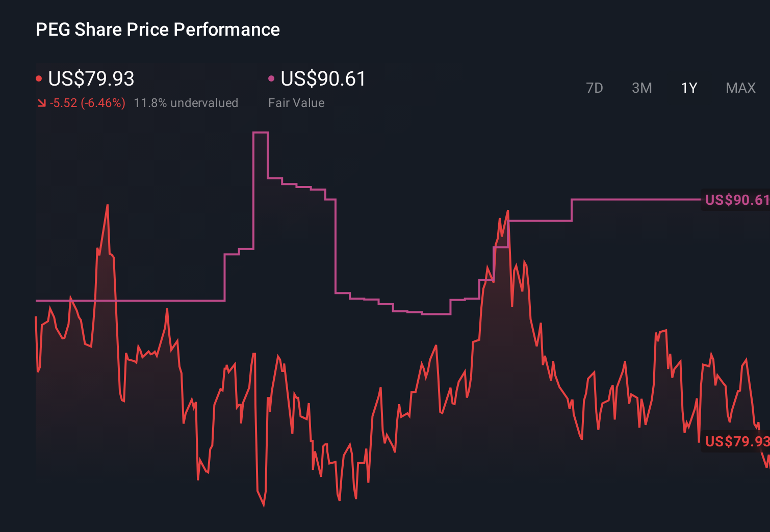Viewport: 770px width, 532px height.
Task: Click the peak of the red price line
Action: [108, 205]
